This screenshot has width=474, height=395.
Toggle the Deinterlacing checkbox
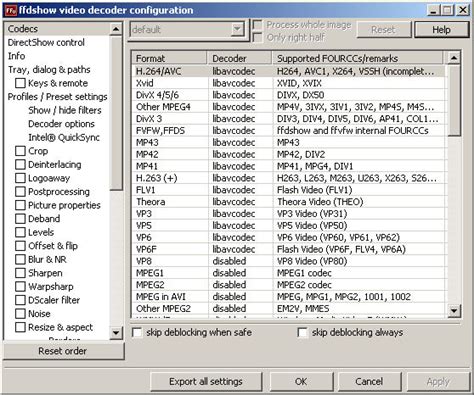pyautogui.click(x=20, y=164)
